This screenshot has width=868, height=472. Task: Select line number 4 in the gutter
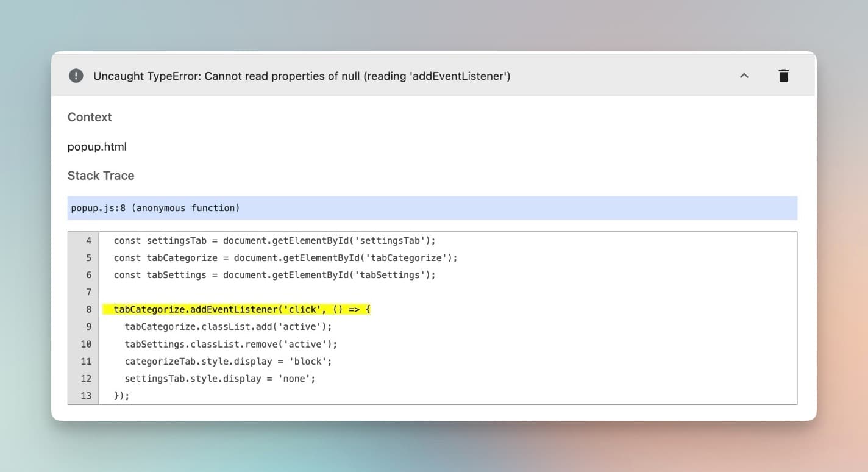[x=89, y=240]
